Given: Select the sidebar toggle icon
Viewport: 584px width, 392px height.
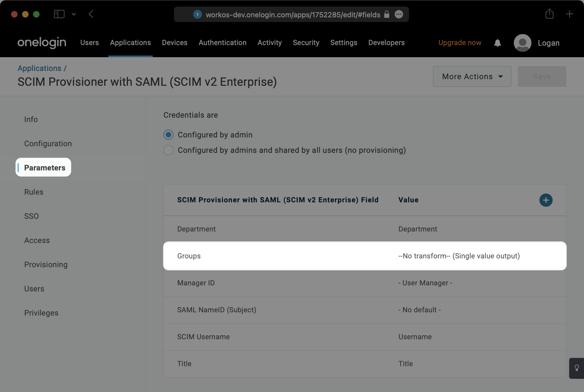Looking at the screenshot, I should 59,13.
